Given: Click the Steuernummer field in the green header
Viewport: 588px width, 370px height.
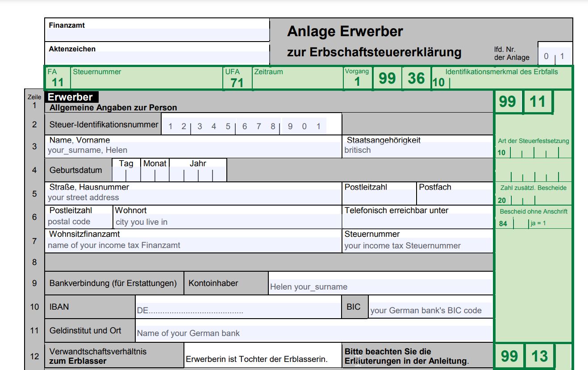Looking at the screenshot, I should [143, 78].
